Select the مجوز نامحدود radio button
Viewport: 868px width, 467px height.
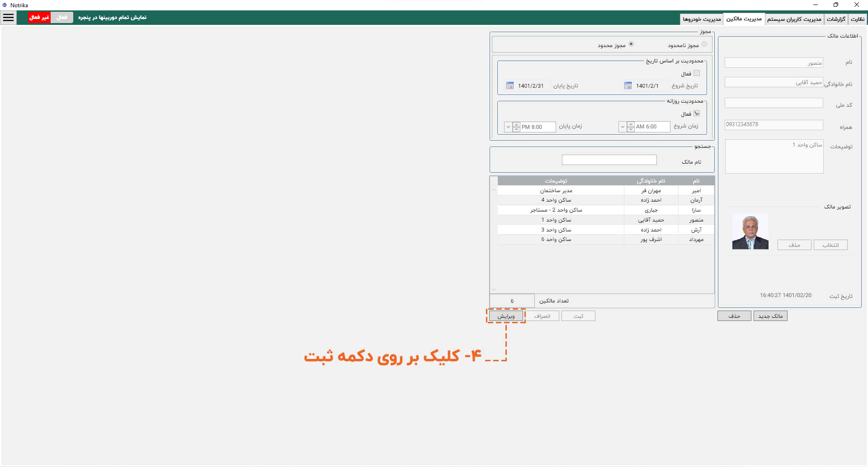[704, 44]
